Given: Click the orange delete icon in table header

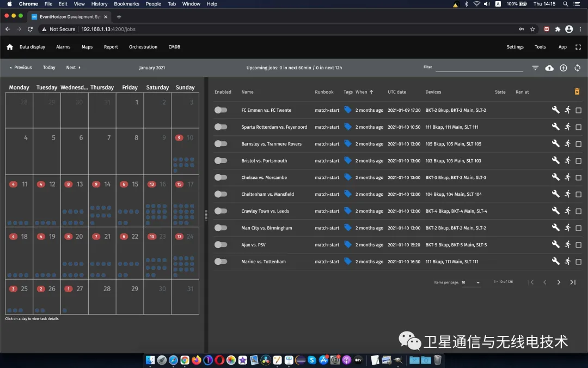Looking at the screenshot, I should 577,92.
